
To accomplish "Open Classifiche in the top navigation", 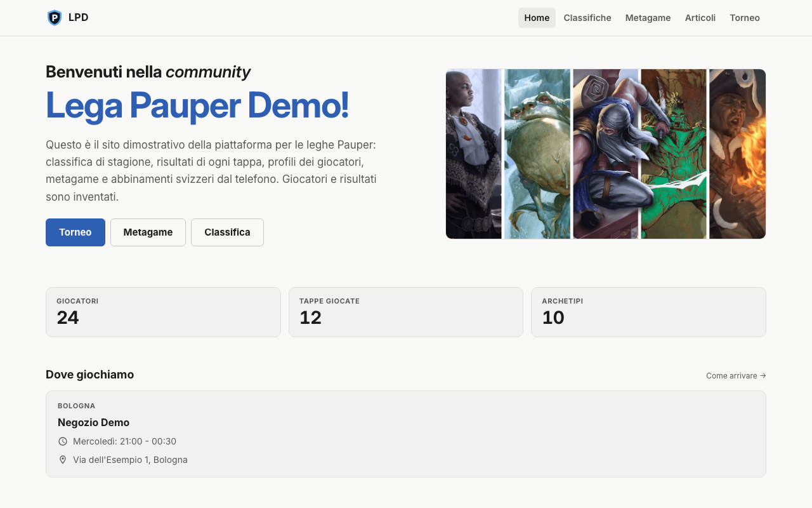I will pyautogui.click(x=587, y=18).
